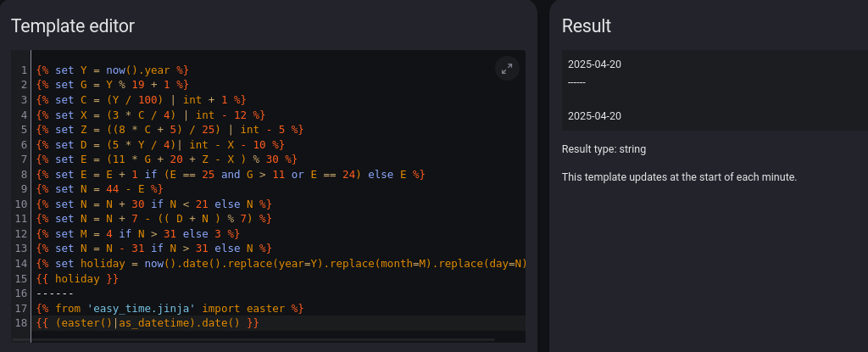The width and height of the screenshot is (868, 352).
Task: Click line number 1 in the gutter
Action: [25, 70]
